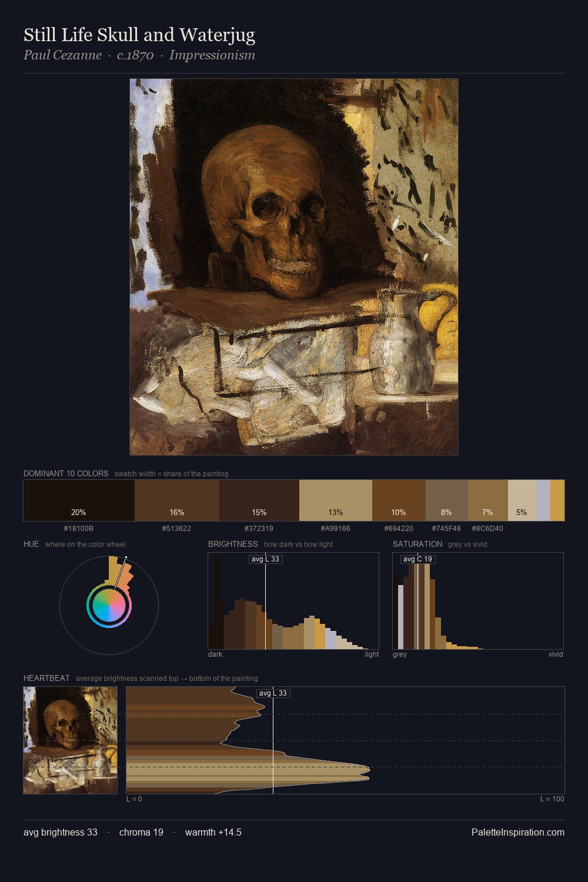Click the 'warmth +14.5' footer stat
The height and width of the screenshot is (882, 588).
(x=213, y=832)
